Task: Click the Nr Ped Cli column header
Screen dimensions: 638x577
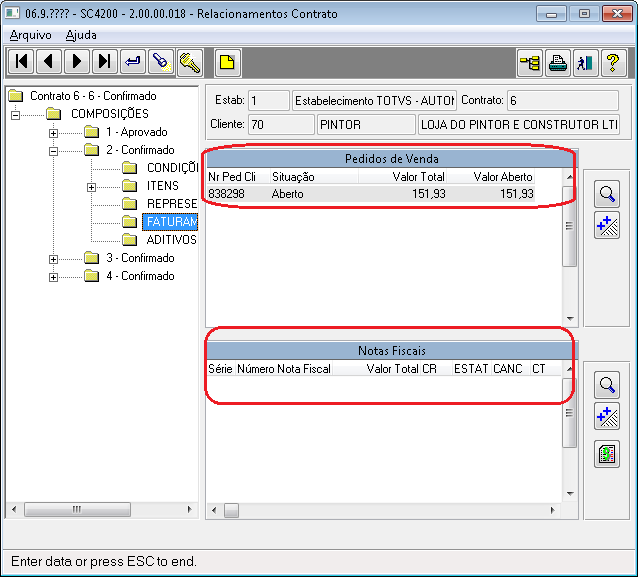Action: point(238,177)
